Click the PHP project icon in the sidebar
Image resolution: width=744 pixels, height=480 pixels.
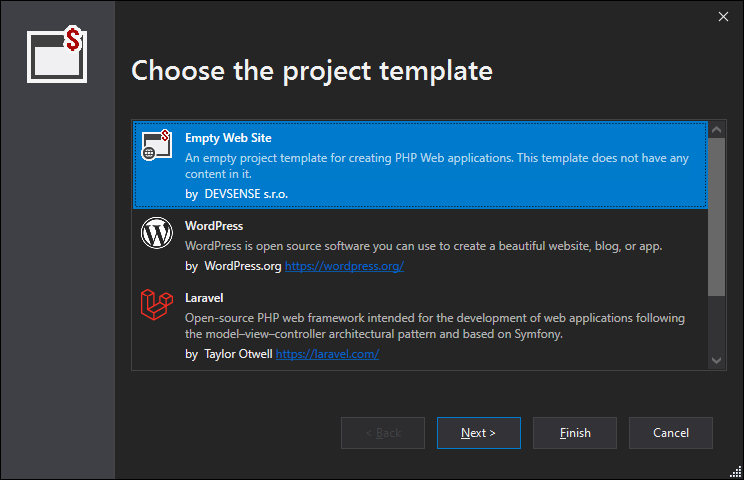pos(57,54)
